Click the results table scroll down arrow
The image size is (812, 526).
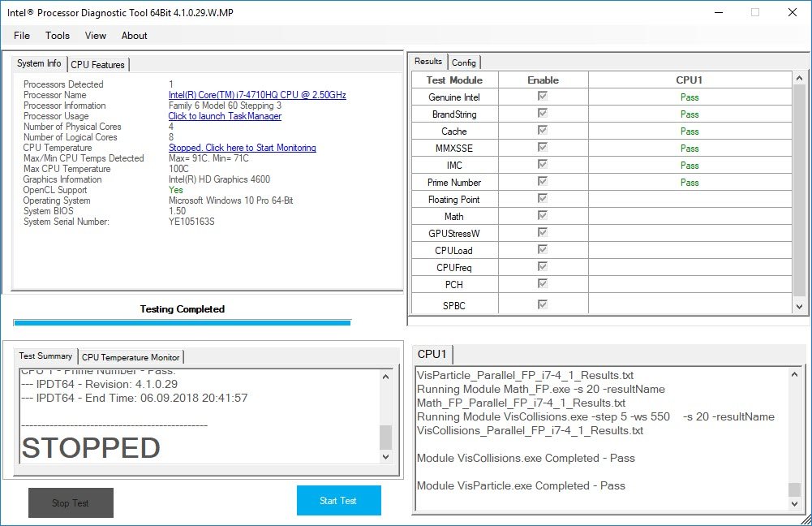coord(800,306)
